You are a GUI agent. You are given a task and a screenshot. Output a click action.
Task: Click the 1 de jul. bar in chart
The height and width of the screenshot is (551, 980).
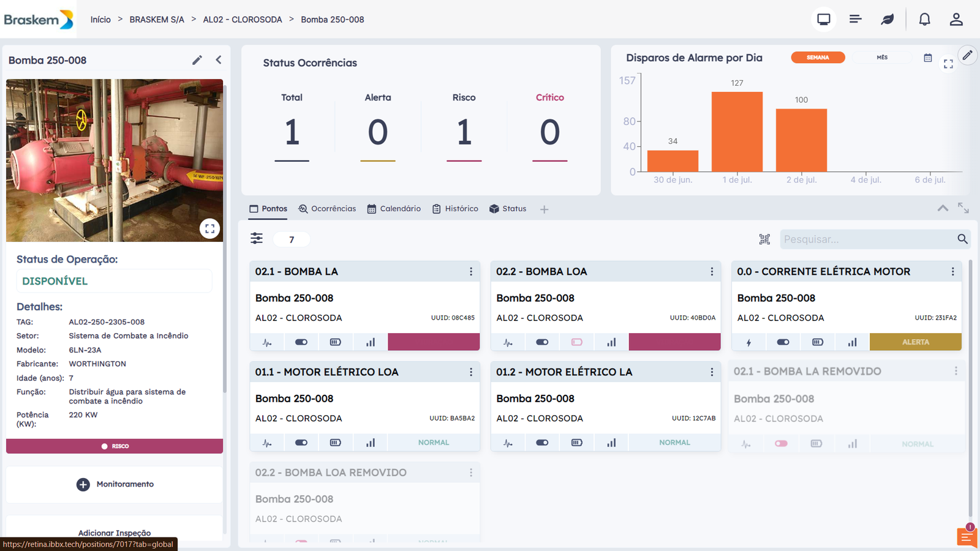pyautogui.click(x=737, y=132)
